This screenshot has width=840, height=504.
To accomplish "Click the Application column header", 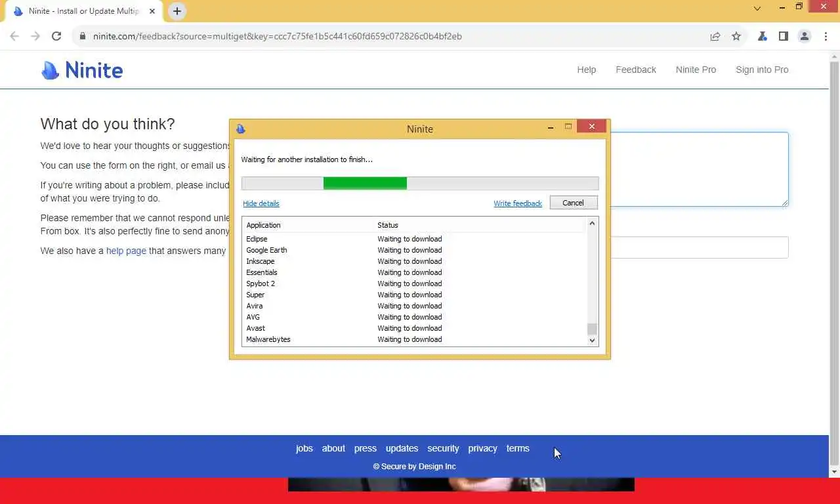I will click(x=307, y=225).
